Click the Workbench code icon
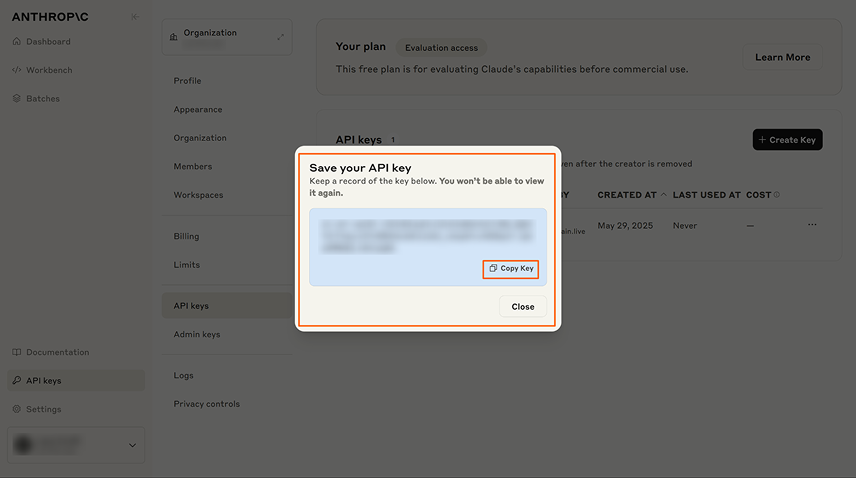The width and height of the screenshot is (856, 478). (16, 70)
